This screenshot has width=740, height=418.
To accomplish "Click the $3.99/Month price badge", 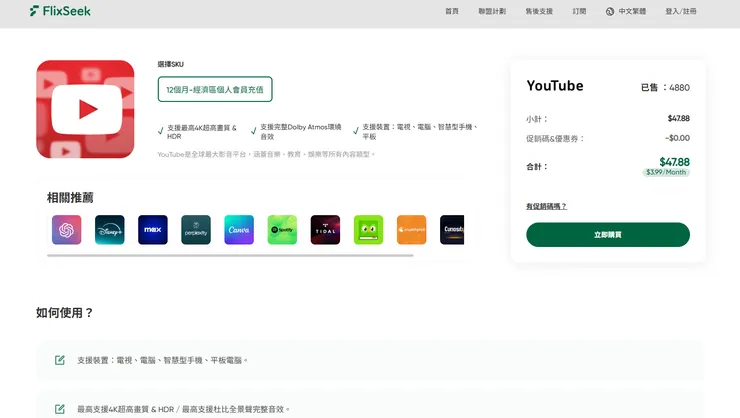I will (x=666, y=172).
